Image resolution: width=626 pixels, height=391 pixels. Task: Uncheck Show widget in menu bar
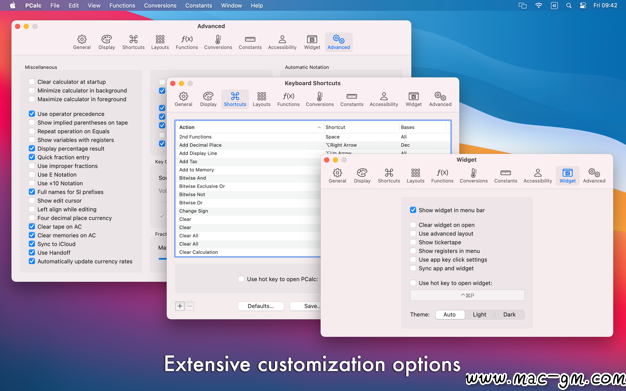tap(413, 210)
